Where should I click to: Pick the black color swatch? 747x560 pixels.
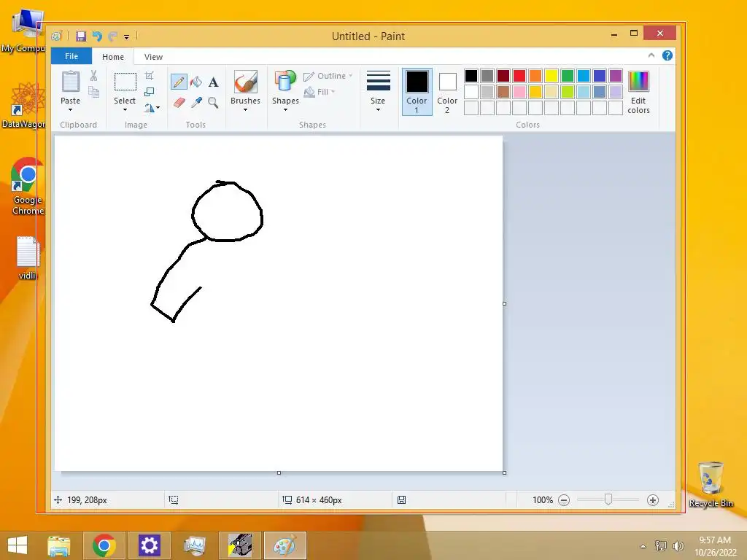pos(471,76)
